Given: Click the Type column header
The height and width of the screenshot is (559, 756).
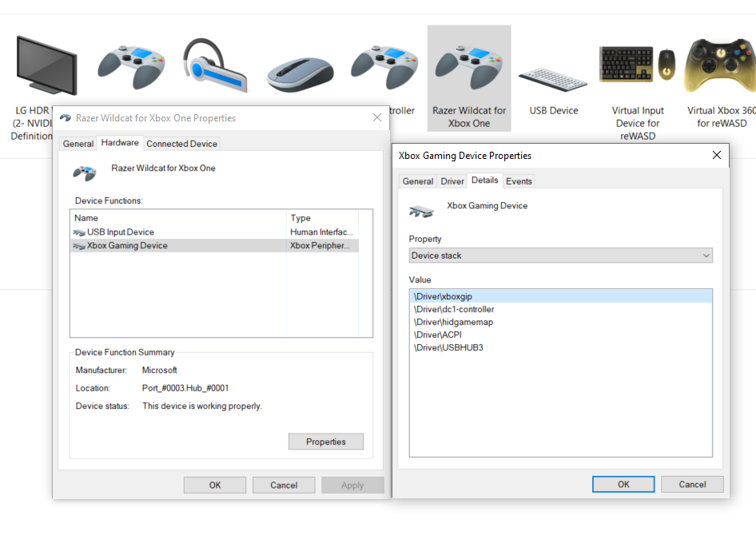Looking at the screenshot, I should point(322,218).
